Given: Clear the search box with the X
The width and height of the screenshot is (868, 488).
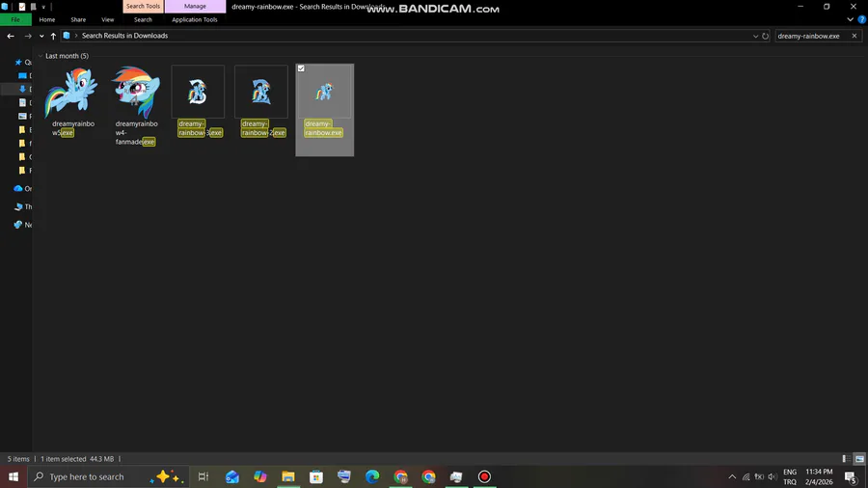Looking at the screenshot, I should coord(854,36).
